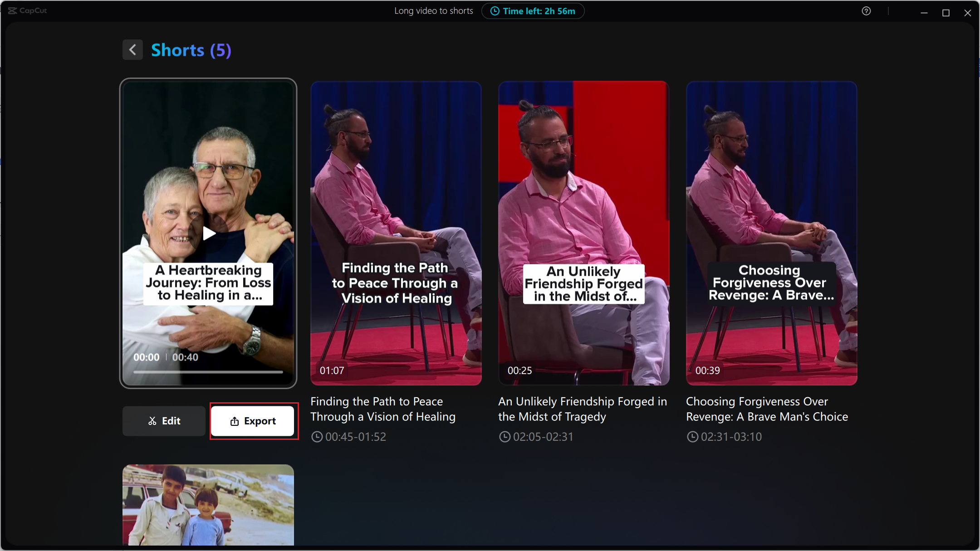Viewport: 980px width, 551px height.
Task: Seek on the first short's progress bar
Action: [x=208, y=372]
